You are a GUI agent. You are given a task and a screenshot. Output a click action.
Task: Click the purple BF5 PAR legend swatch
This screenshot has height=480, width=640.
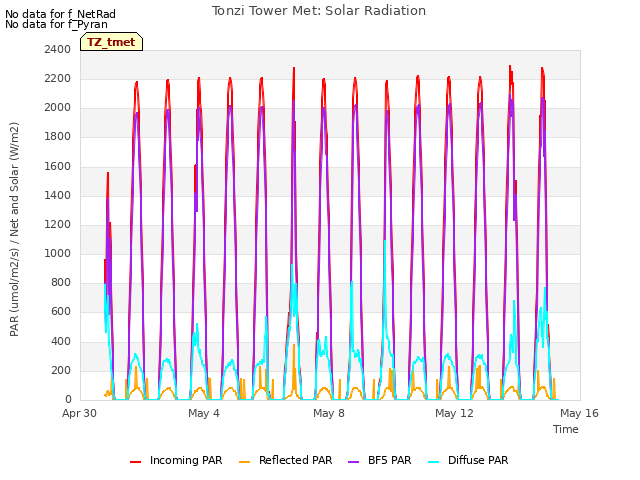[x=353, y=462]
